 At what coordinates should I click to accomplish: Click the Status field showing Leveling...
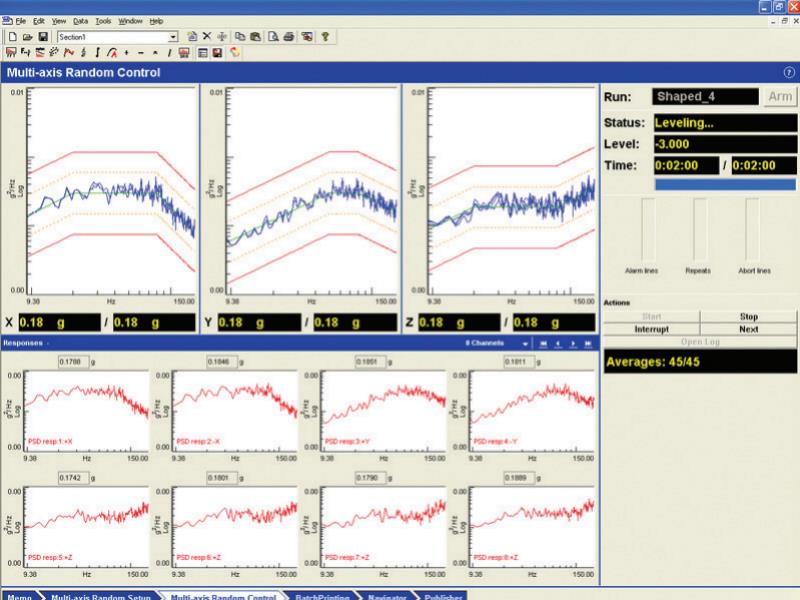pos(725,122)
